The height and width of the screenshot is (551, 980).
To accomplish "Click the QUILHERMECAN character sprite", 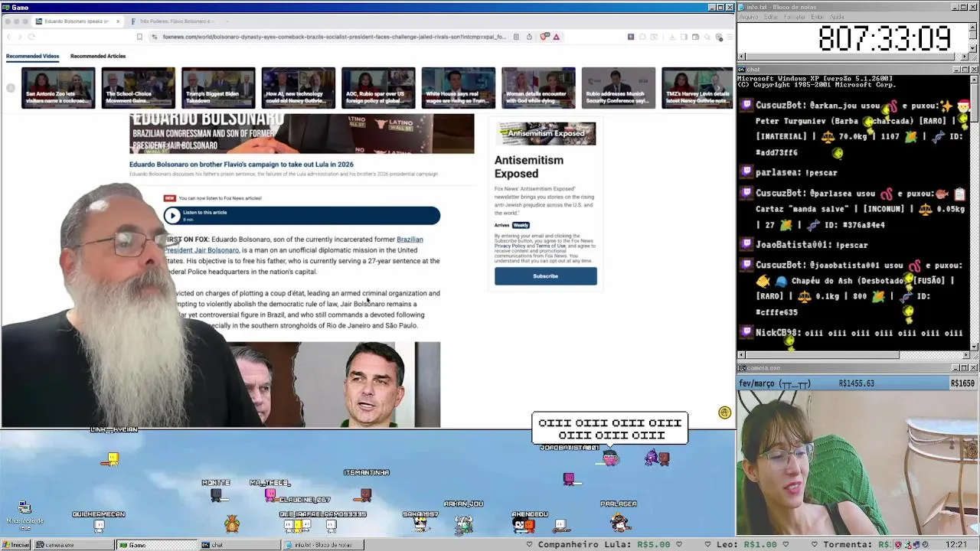I will point(99,525).
